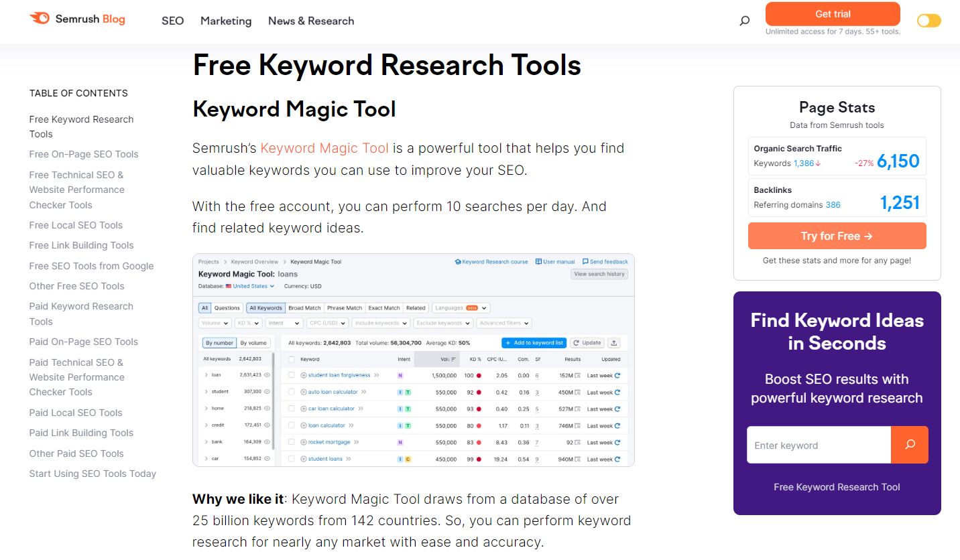
Task: Jump to Paid Keyword Research Tools section
Action: pos(81,313)
